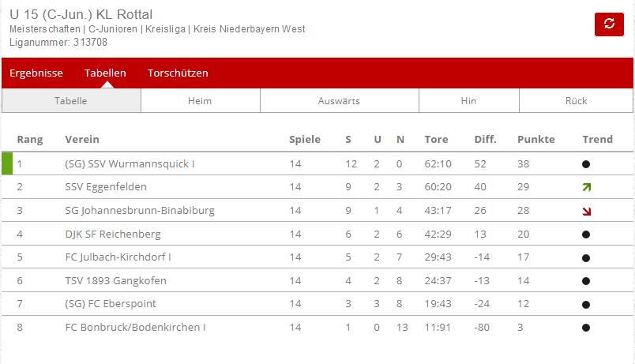Click the trend dot for FC Bonbruck/Bodenkirchen
Screen dimensions: 635x364
pos(585,328)
